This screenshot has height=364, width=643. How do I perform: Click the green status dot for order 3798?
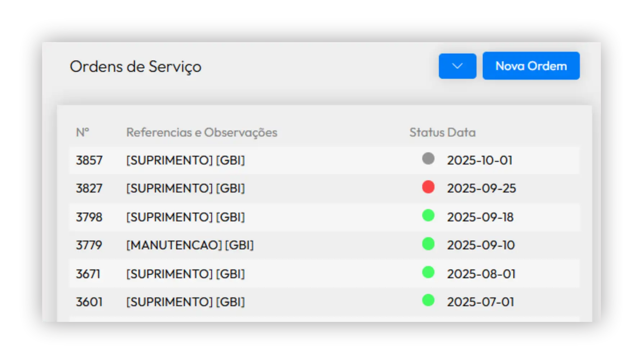428,215
